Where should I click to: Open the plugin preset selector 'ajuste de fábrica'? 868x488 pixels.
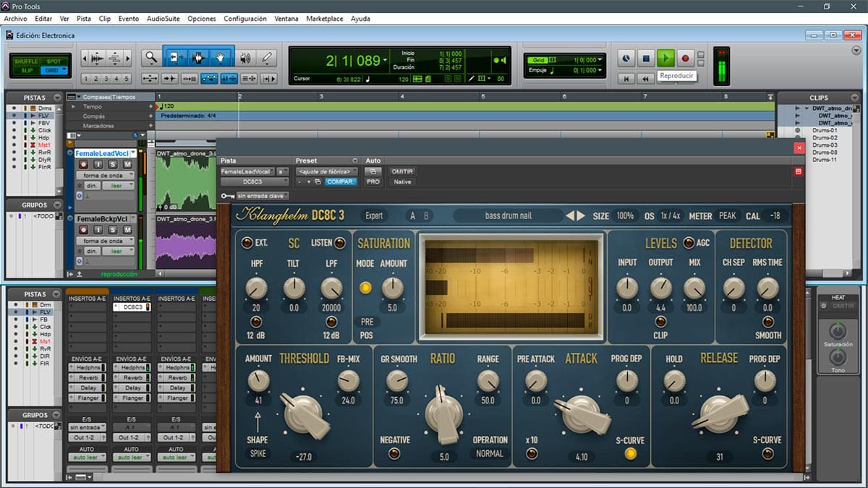[x=326, y=171]
